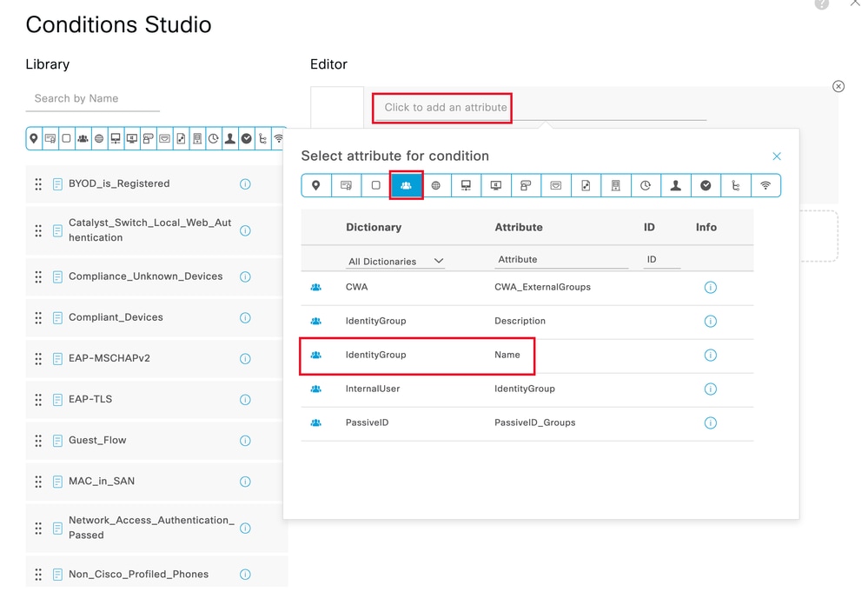Filter Library by certificate icon
The height and width of the screenshot is (592, 868).
click(x=50, y=138)
